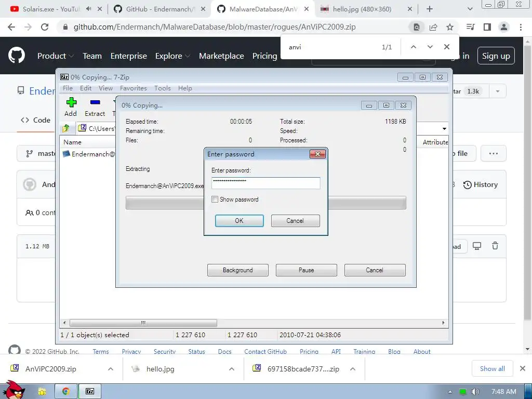The width and height of the screenshot is (532, 399).
Task: Click the delete file trash icon
Action: [495, 246]
